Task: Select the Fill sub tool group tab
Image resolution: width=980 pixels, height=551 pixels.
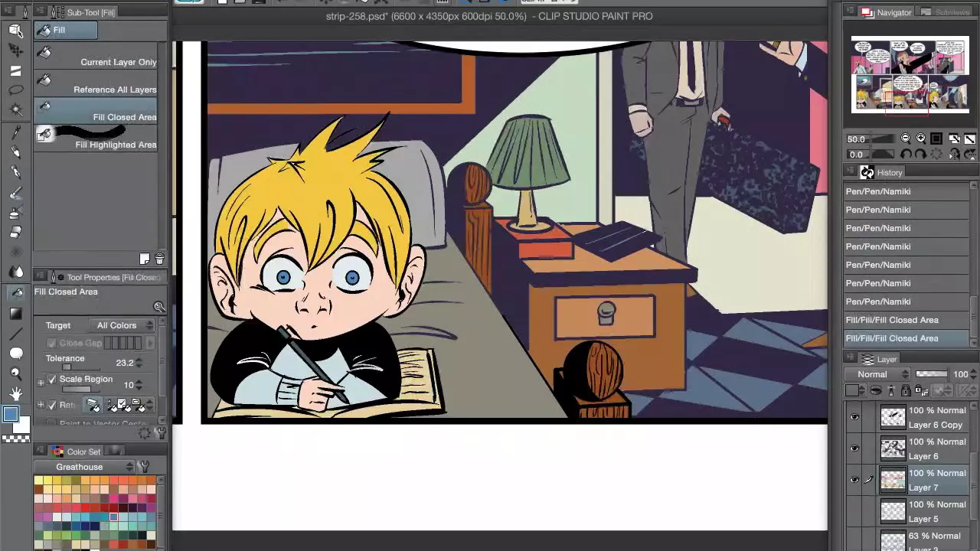Action: 66,30
